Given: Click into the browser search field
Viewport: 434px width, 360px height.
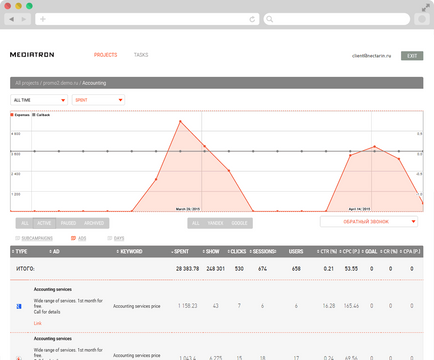Looking at the screenshot, I should pyautogui.click(x=337, y=19).
